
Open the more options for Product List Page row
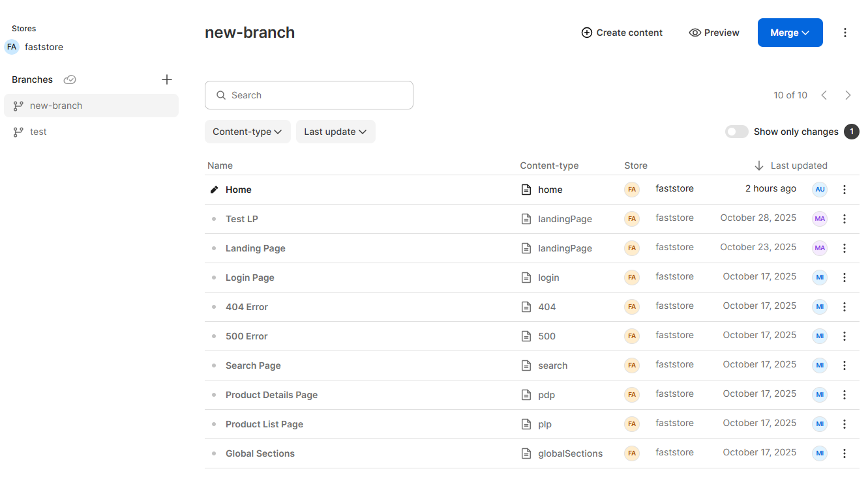pos(845,424)
